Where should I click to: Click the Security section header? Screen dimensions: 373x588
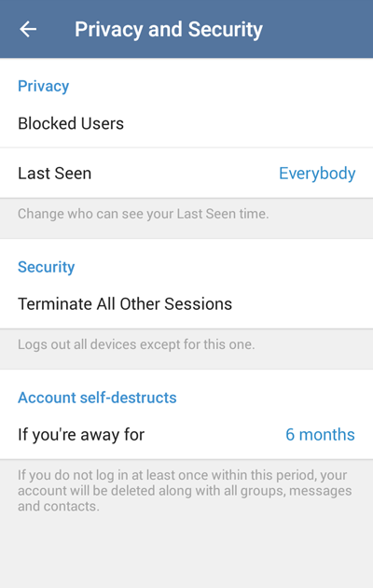[46, 267]
